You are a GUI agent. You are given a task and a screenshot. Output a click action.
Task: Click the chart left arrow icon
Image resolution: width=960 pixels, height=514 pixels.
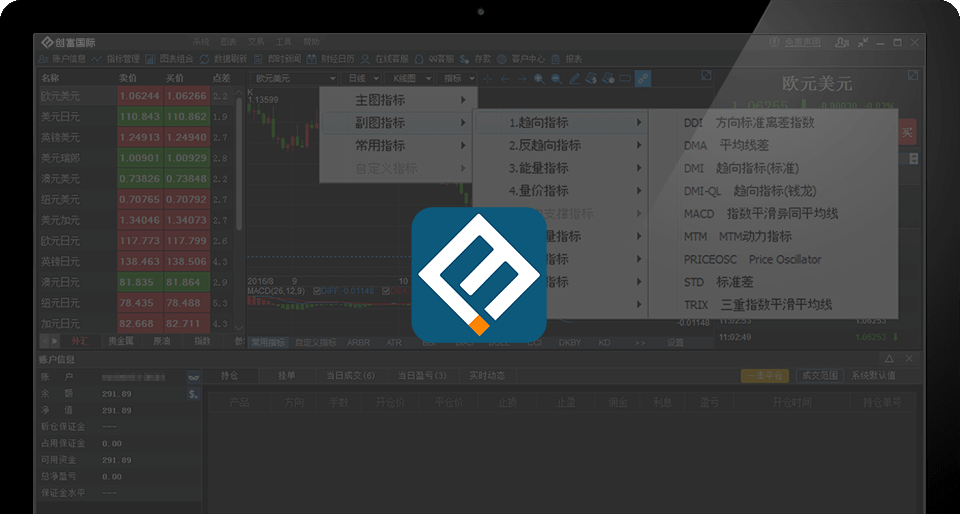pos(504,78)
